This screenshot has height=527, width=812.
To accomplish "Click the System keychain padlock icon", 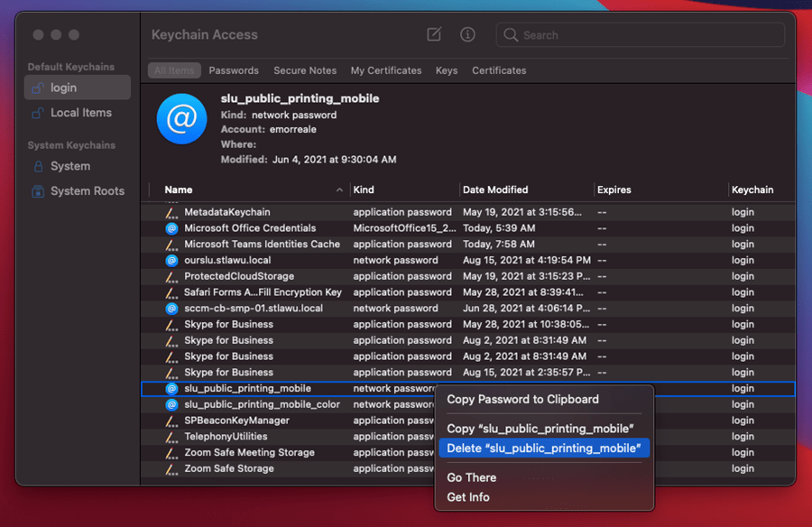I will (x=37, y=166).
